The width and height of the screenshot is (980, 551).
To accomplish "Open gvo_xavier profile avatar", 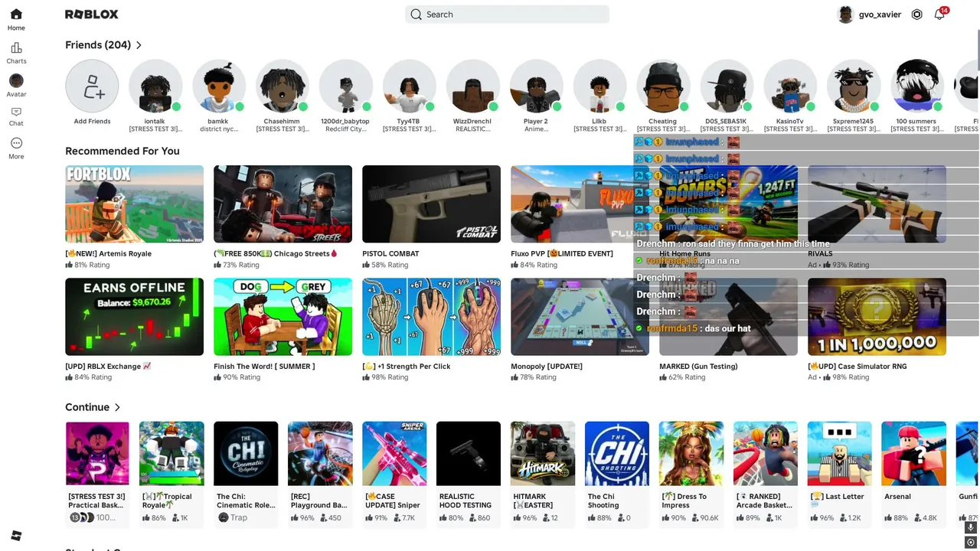I will click(846, 15).
